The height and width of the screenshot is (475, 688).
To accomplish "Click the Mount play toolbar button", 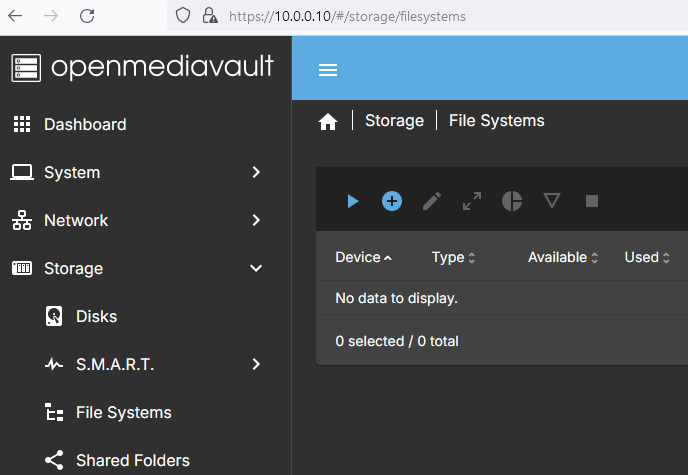I will [352, 201].
